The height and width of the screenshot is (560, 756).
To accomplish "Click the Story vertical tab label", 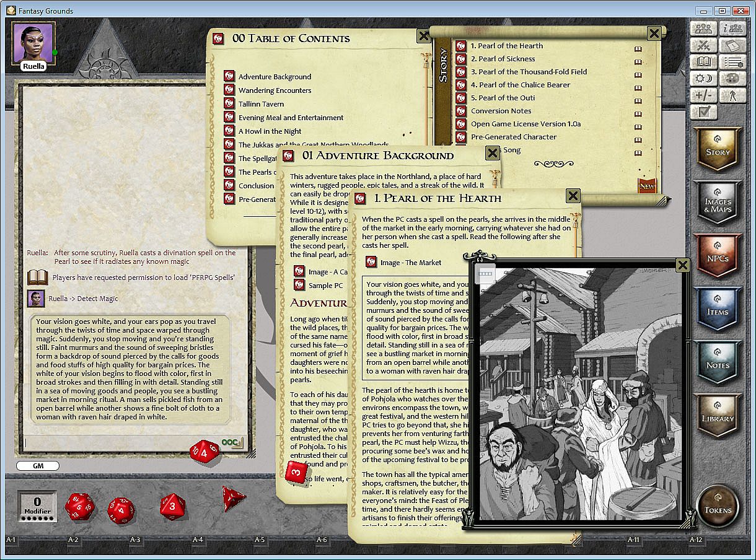I will pos(443,65).
